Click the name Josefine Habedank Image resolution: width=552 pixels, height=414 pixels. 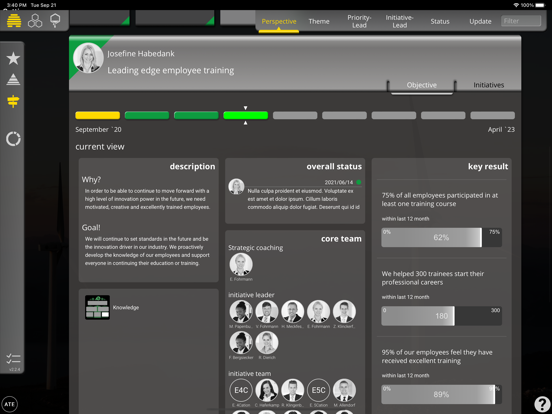pos(141,54)
